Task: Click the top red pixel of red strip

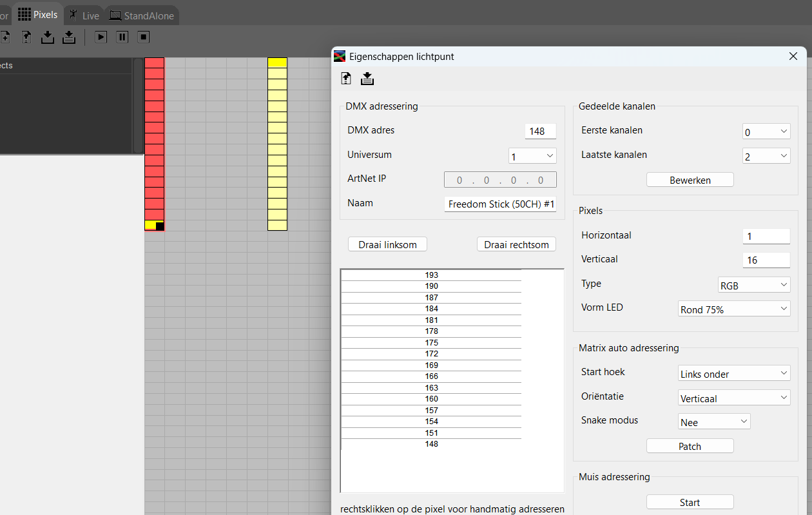Action: (x=155, y=63)
